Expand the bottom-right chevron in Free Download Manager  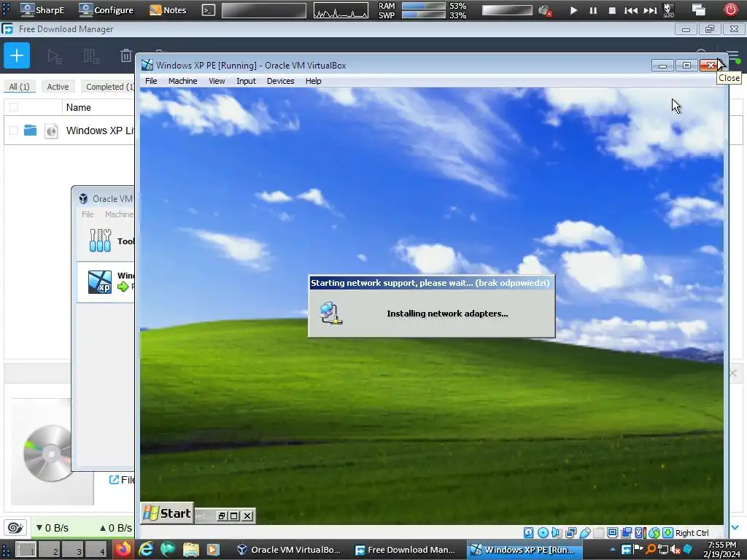coord(735,528)
